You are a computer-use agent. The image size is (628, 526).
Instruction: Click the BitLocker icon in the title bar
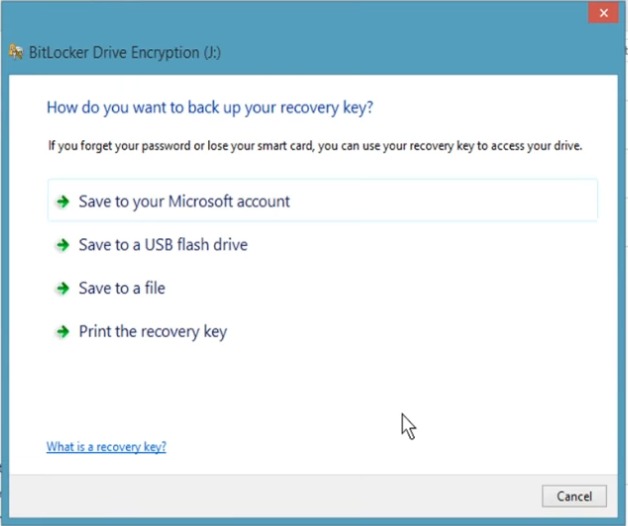point(13,53)
